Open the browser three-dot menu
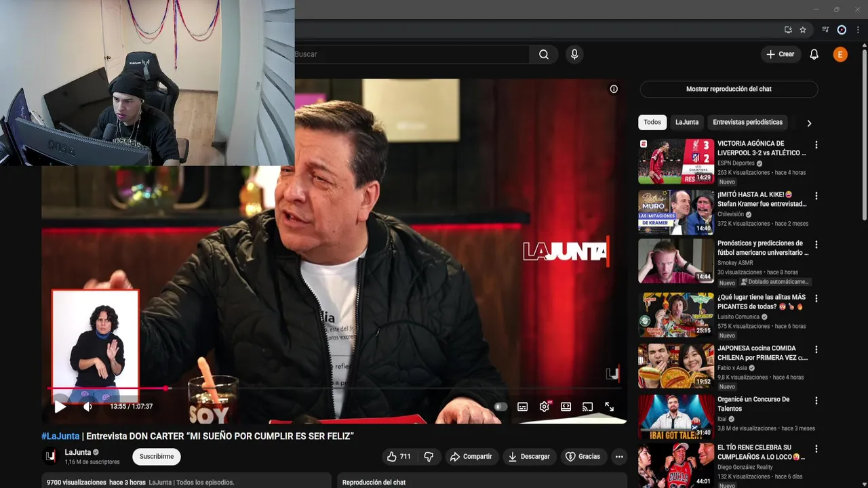Image resolution: width=868 pixels, height=488 pixels. [858, 30]
